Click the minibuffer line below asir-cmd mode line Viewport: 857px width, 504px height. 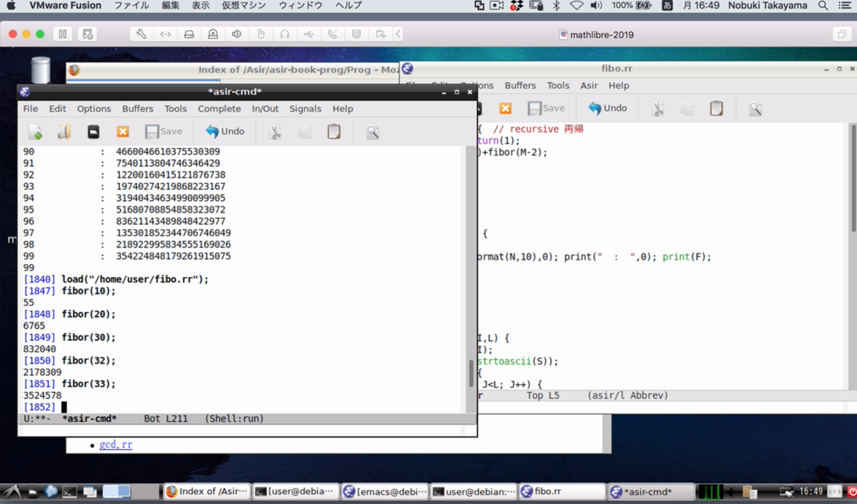point(242,430)
